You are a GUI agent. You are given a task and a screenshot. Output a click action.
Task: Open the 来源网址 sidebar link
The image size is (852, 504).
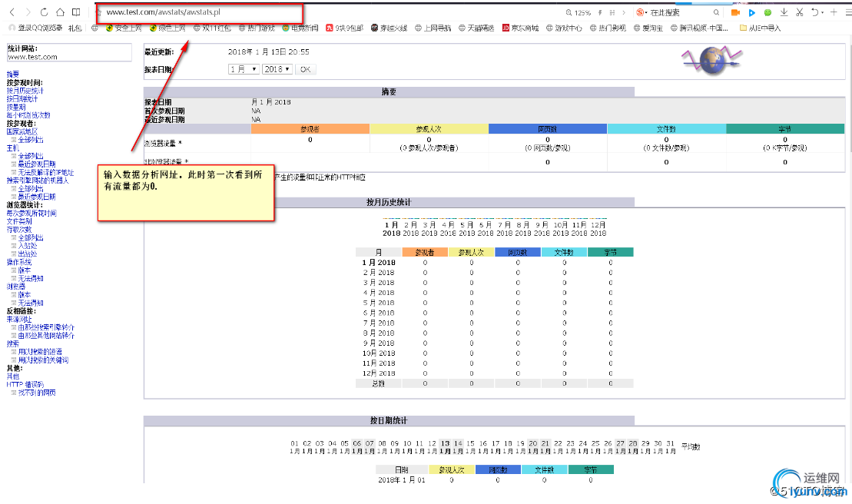click(19, 320)
